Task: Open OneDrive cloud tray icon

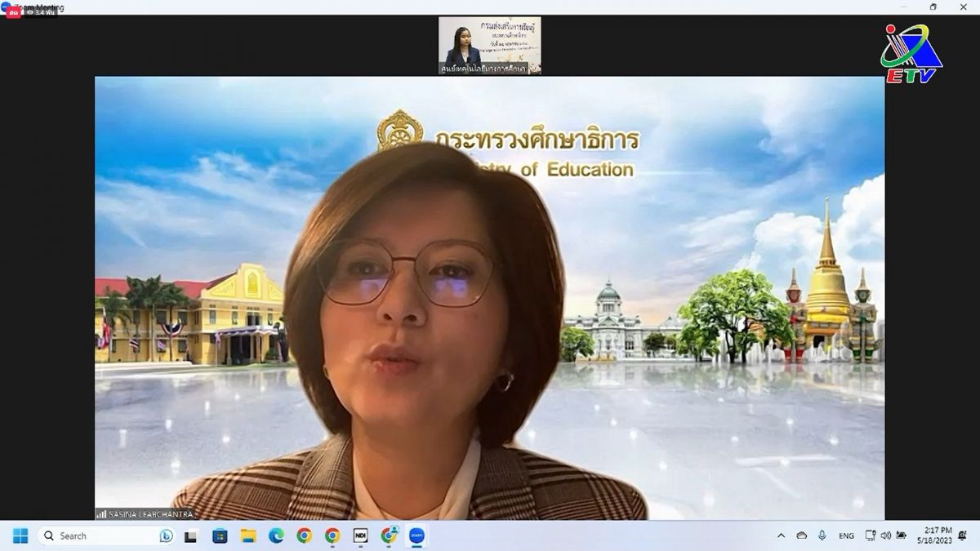Action: (802, 535)
